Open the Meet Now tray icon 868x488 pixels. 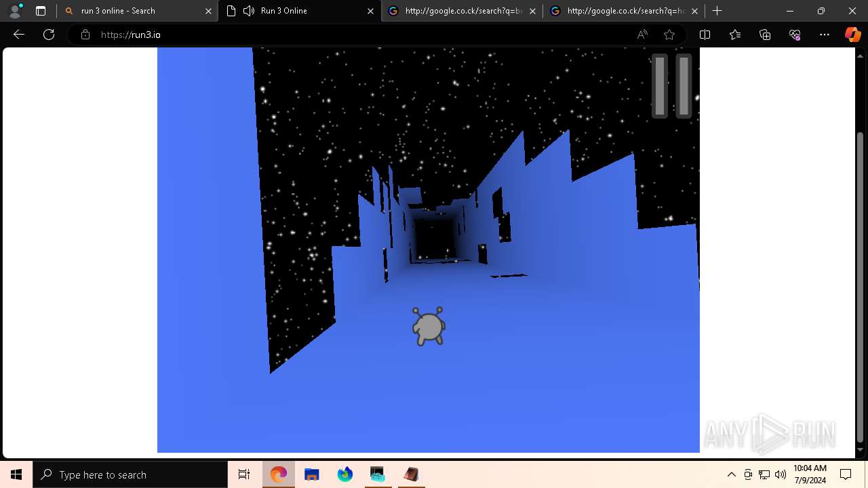(748, 474)
